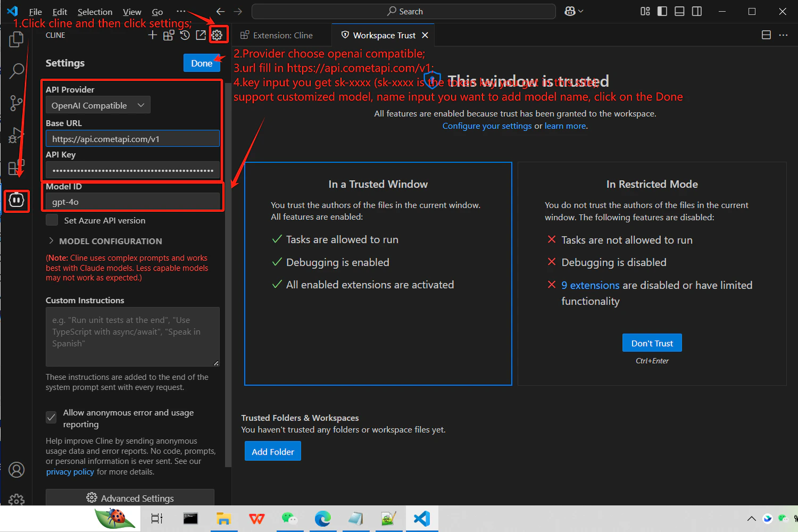Open the API Provider dropdown
Screen dimensions: 798x532
[x=97, y=105]
